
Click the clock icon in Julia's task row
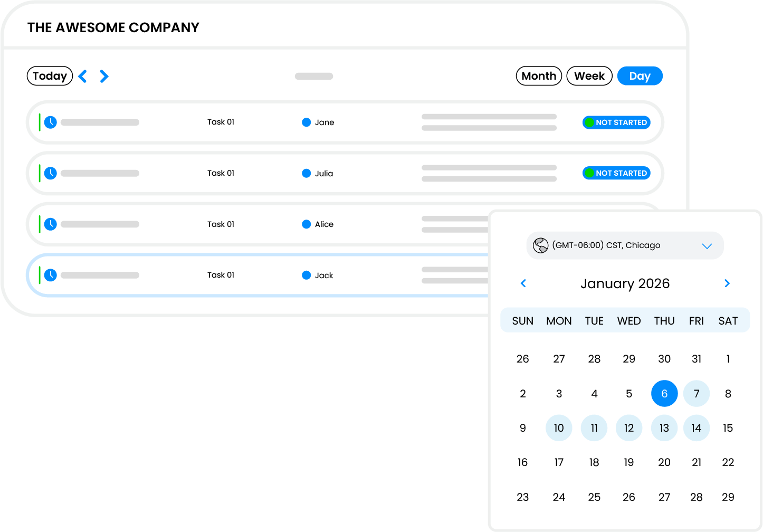[51, 173]
